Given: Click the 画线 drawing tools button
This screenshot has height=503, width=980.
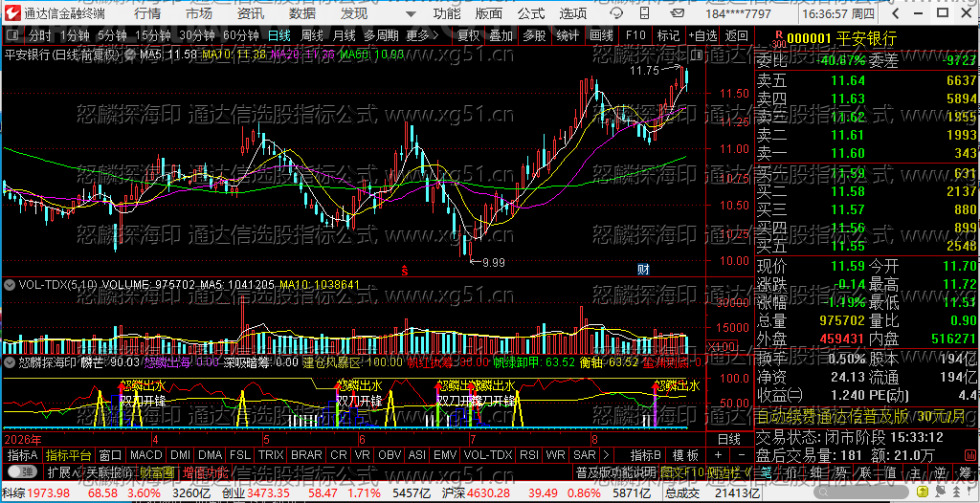Looking at the screenshot, I should [601, 35].
